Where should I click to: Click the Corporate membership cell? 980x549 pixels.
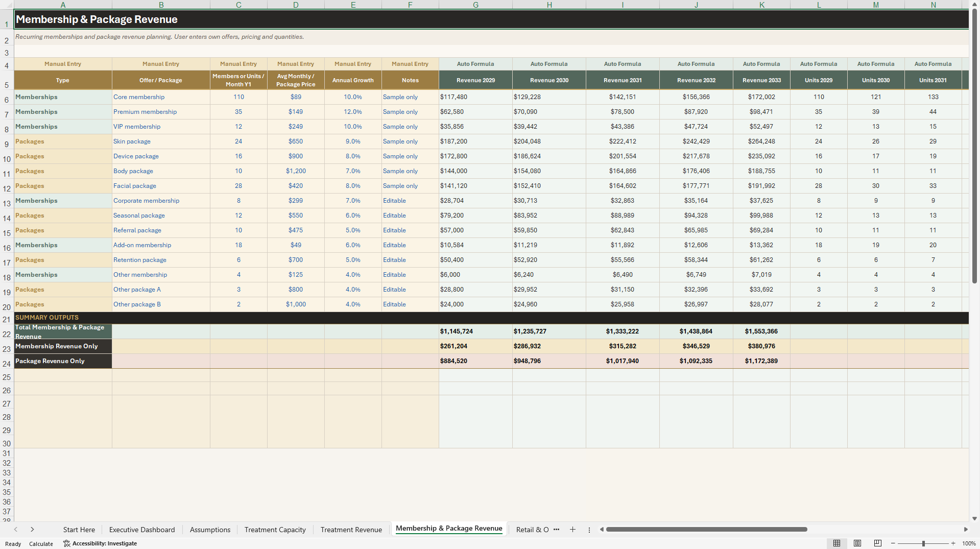[161, 201]
